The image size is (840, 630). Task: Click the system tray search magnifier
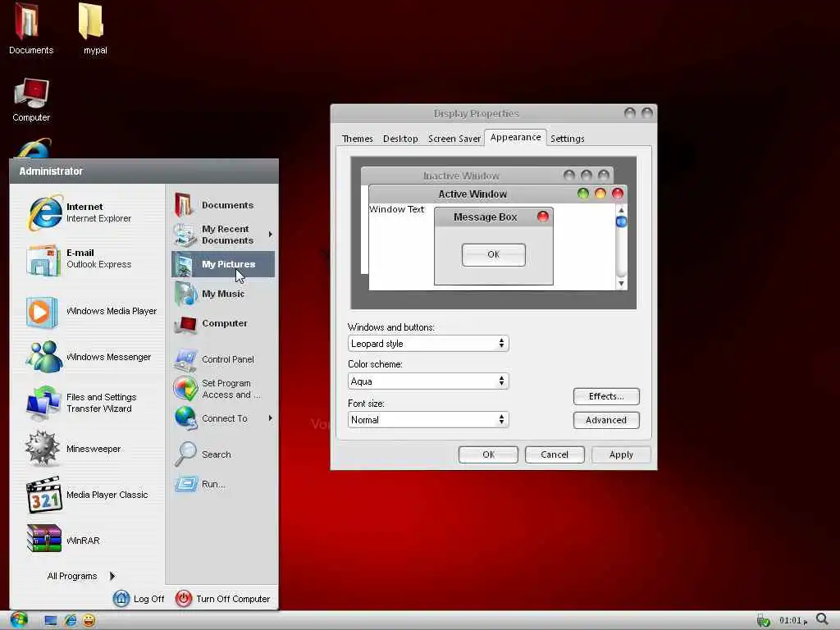coord(822,620)
